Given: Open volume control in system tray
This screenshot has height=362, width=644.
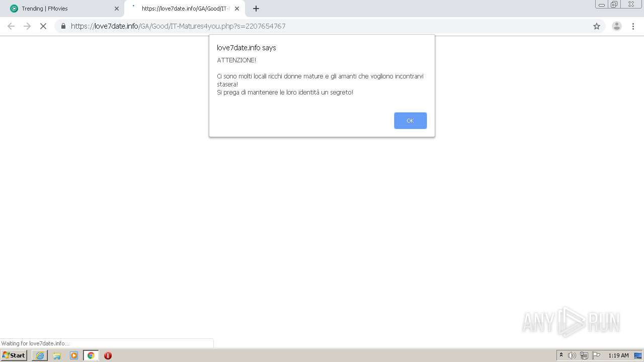Looking at the screenshot, I should point(572,355).
